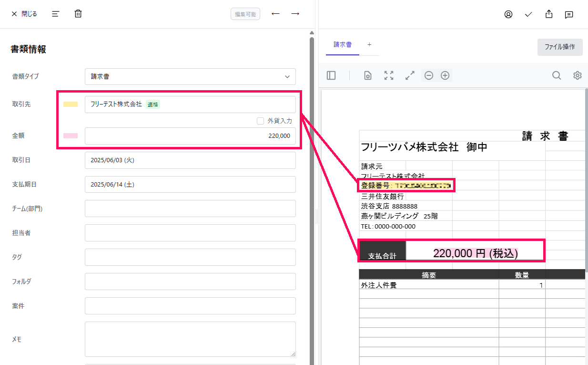
Task: Toggle the sidebar panel icon above the invoice
Action: click(x=331, y=75)
